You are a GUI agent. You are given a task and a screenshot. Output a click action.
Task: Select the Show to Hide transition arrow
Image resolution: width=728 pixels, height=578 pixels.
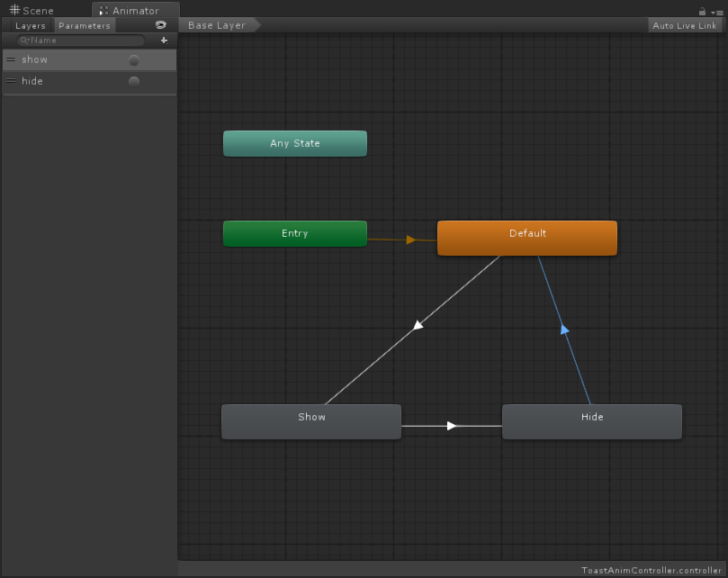451,426
